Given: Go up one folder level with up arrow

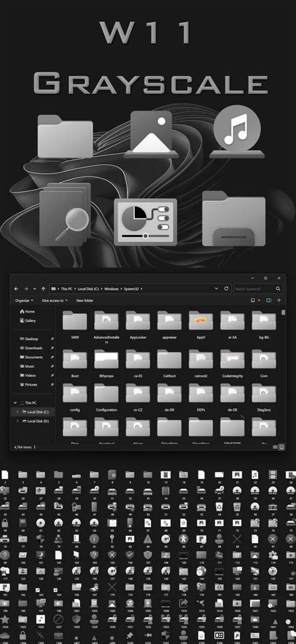Looking at the screenshot, I should [x=43, y=289].
